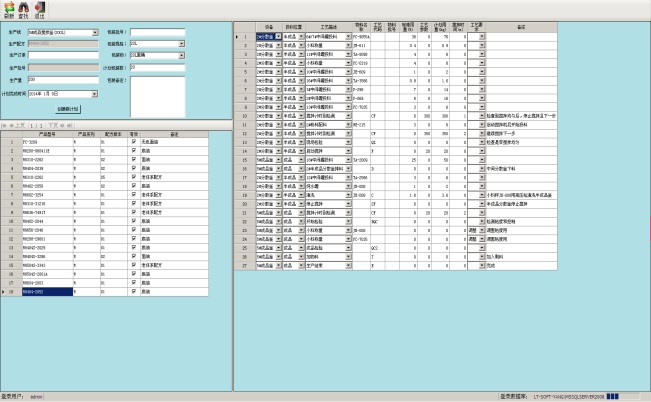Click the 上页 previous page arrow
The height and width of the screenshot is (402, 651).
13,125
